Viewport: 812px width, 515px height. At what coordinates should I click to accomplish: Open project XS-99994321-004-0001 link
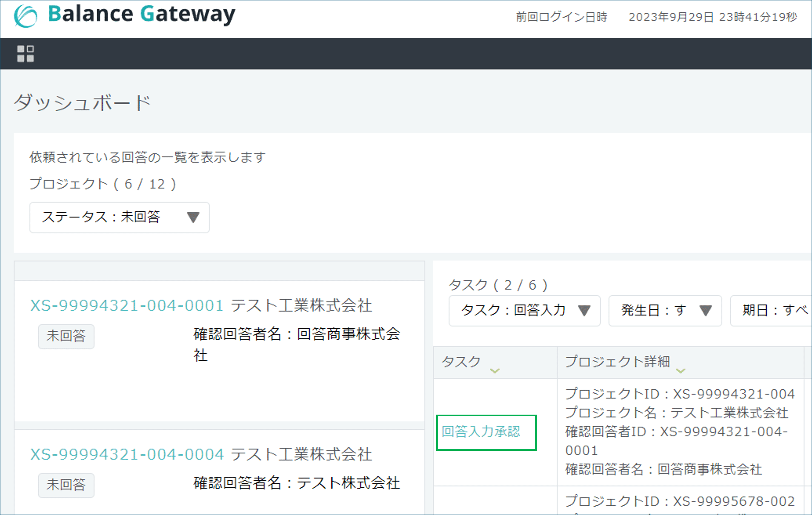(127, 306)
